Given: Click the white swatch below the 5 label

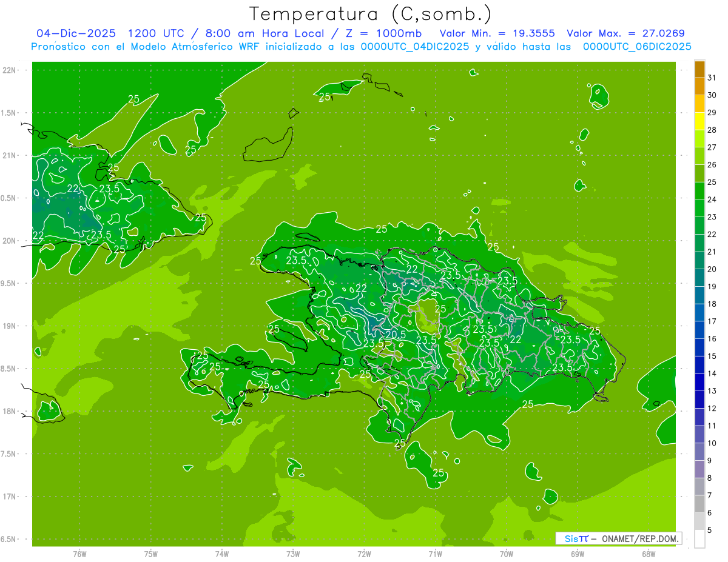Looking at the screenshot, I should point(700,539).
